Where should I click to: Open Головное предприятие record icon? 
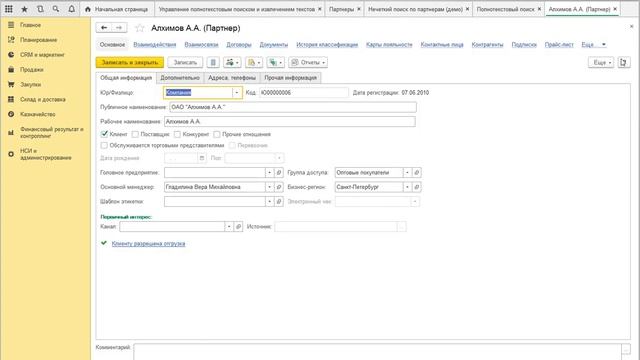(279, 173)
